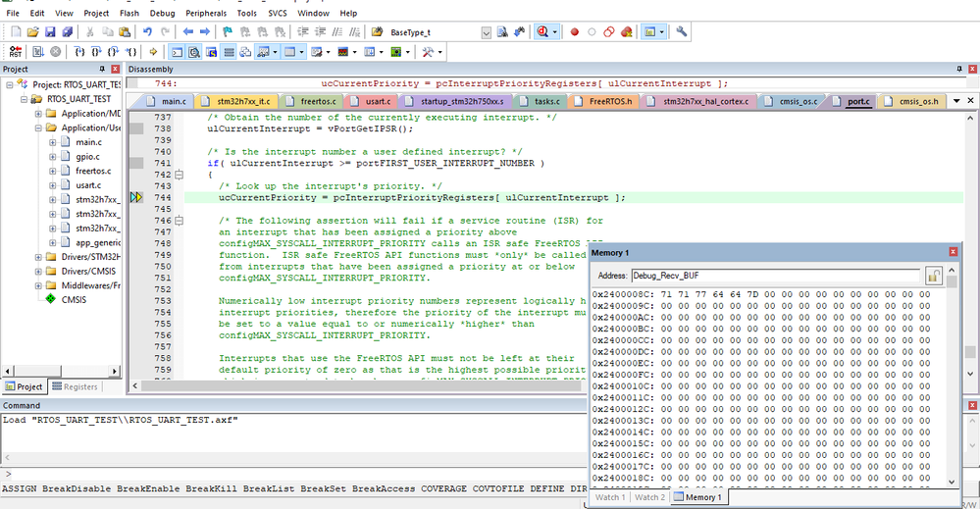Open the BaseType_t find combo box dropdown
The width and height of the screenshot is (980, 509).
point(487,32)
